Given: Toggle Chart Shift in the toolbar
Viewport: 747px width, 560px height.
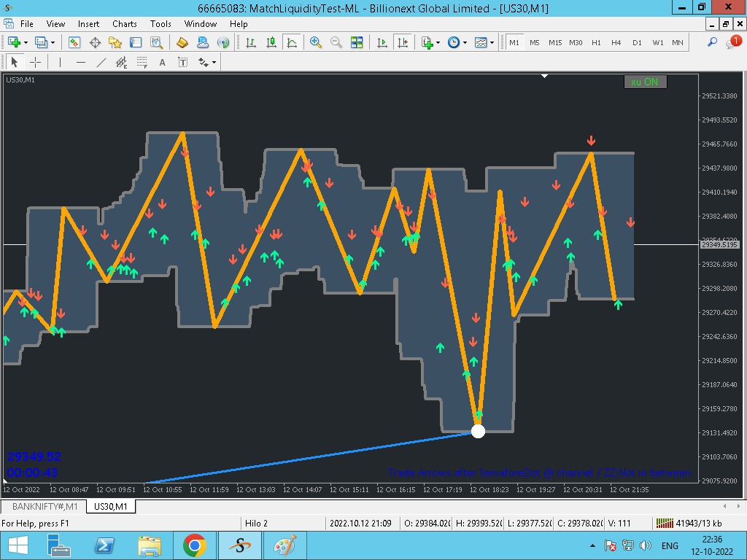Looking at the screenshot, I should pos(403,42).
